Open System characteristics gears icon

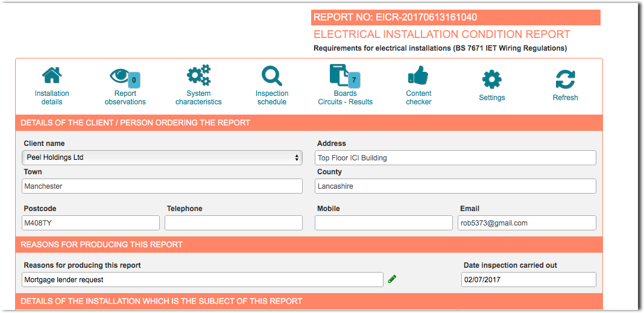point(198,75)
